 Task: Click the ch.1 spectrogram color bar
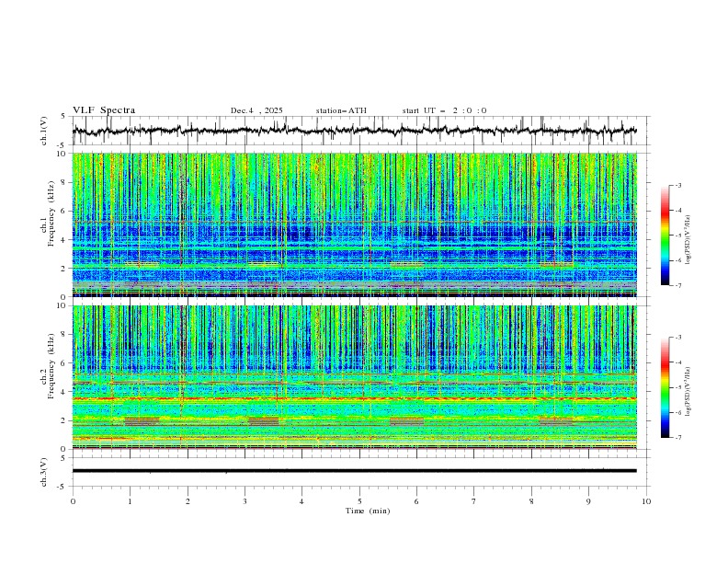pyautogui.click(x=665, y=236)
